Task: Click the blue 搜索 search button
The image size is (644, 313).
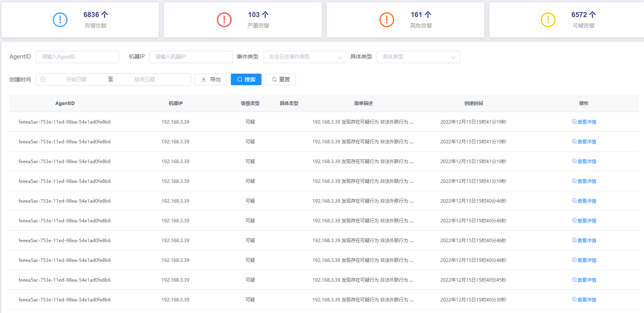Action: (246, 79)
